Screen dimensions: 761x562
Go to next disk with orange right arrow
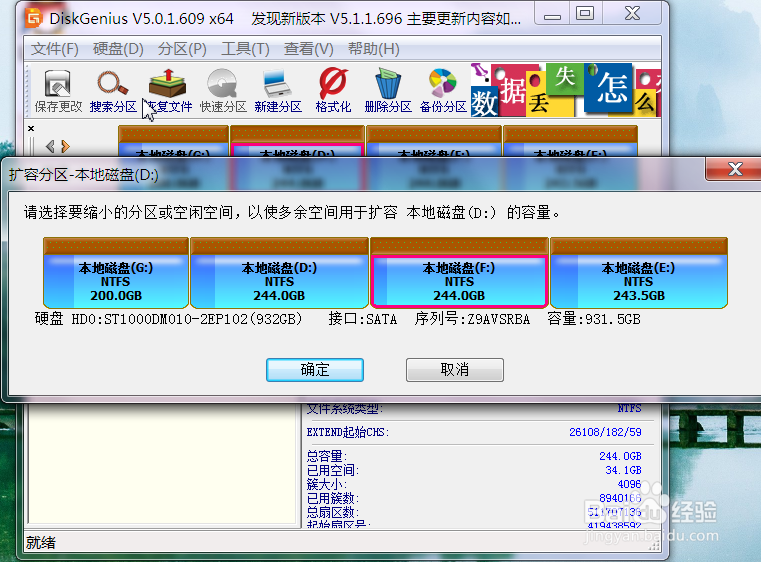coord(66,146)
